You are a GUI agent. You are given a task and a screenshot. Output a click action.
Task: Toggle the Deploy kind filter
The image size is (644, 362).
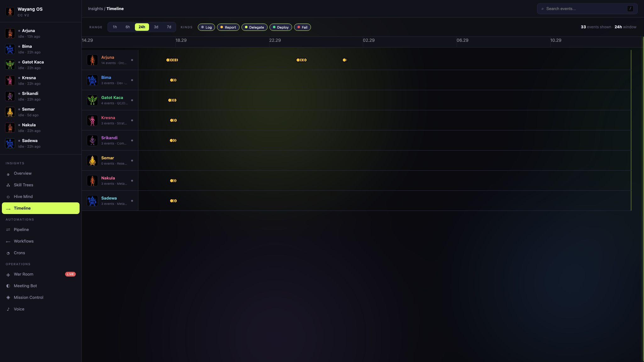(x=281, y=27)
